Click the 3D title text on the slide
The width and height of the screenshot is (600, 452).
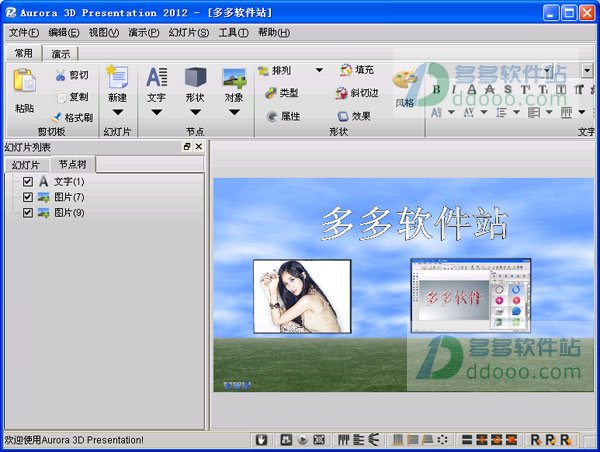pyautogui.click(x=415, y=224)
